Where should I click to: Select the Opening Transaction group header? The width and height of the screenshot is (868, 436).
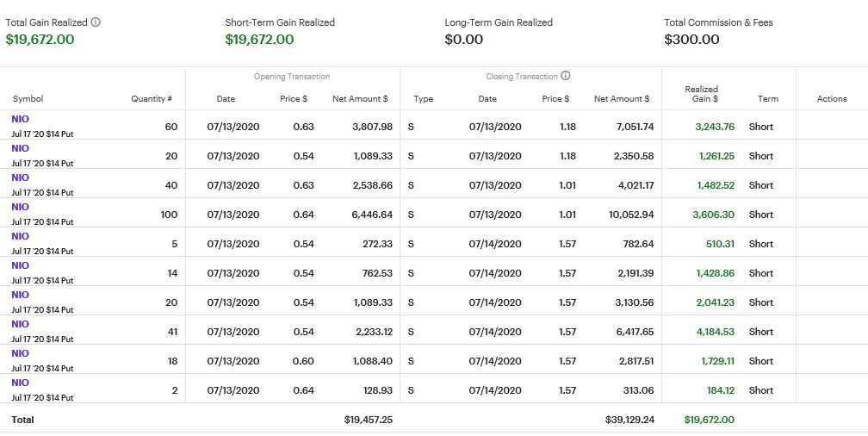tap(292, 77)
